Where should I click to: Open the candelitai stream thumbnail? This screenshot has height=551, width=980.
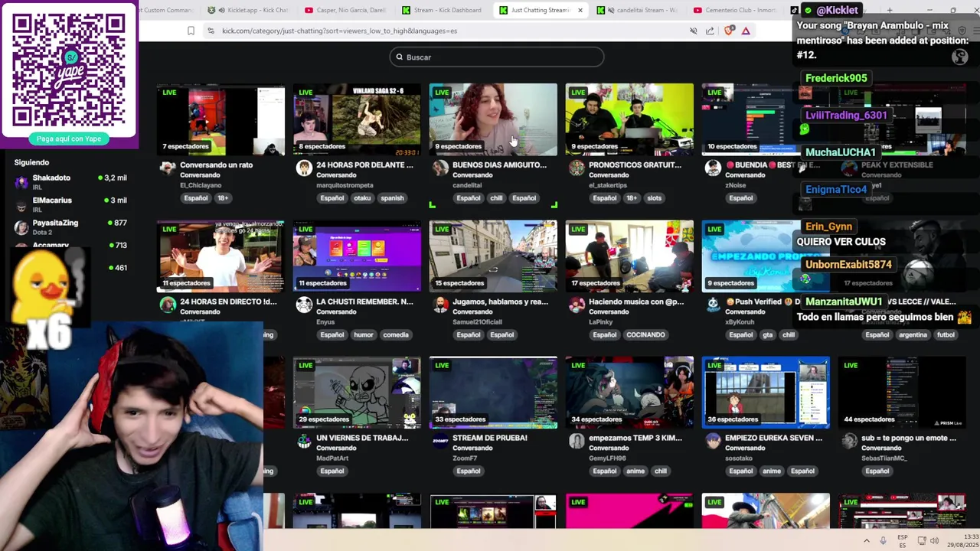[493, 119]
